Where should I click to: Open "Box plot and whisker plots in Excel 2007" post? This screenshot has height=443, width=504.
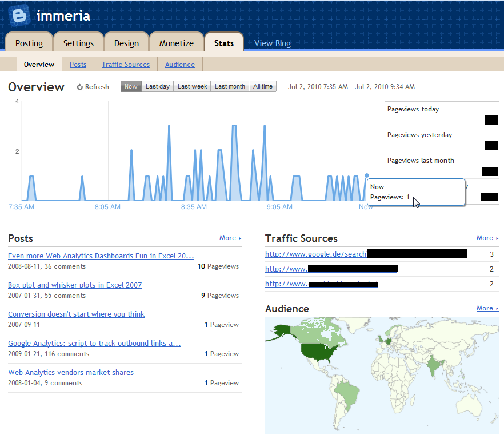click(74, 285)
